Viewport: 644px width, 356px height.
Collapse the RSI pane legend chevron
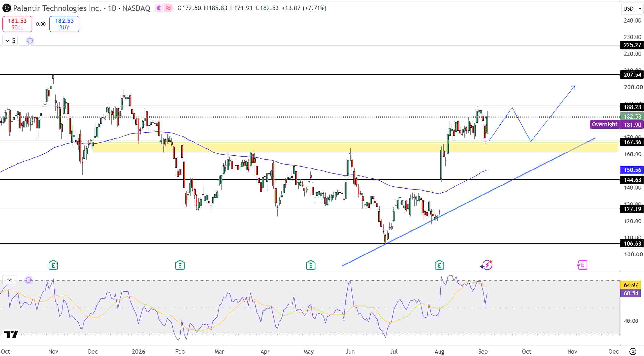tap(9, 280)
